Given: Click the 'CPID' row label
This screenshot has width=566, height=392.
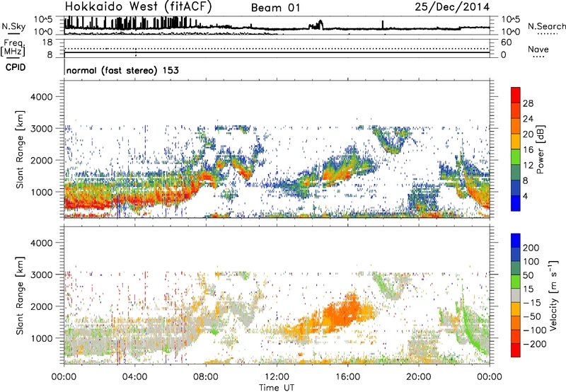Looking at the screenshot, I should point(16,67).
